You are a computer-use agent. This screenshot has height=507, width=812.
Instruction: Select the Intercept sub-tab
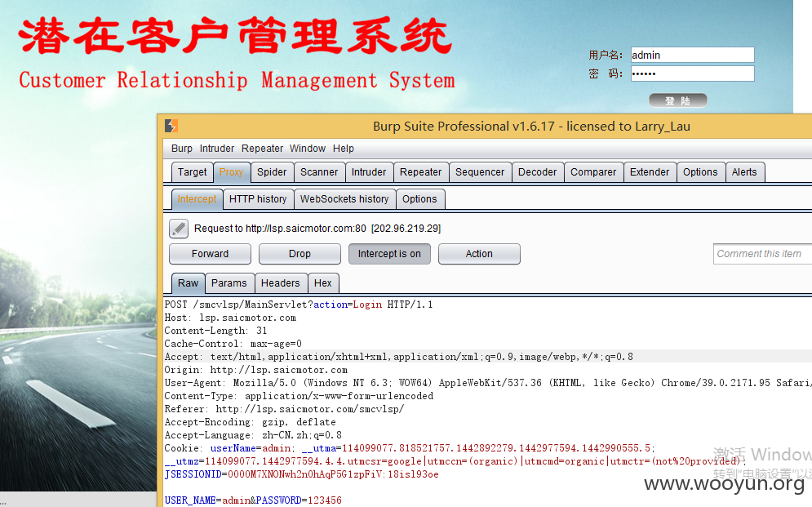coord(197,199)
